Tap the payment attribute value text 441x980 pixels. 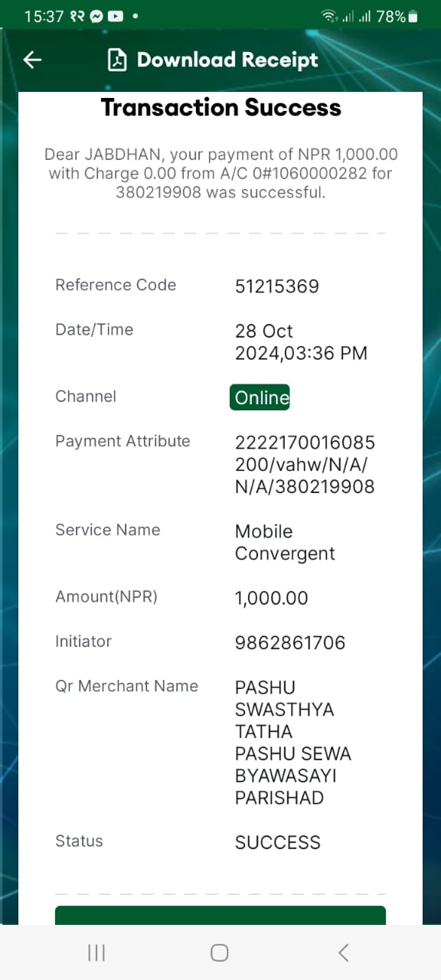point(305,464)
